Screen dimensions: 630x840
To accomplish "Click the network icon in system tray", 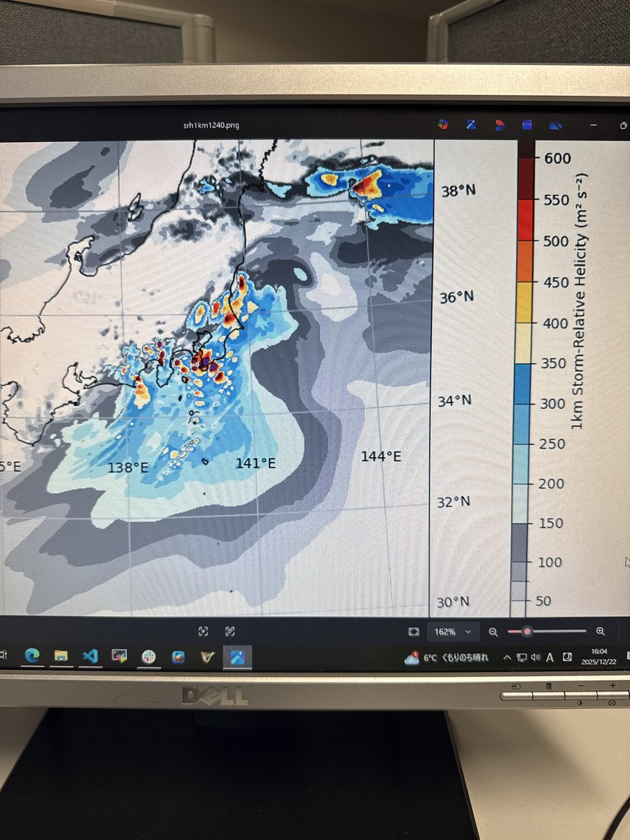I will 521,658.
